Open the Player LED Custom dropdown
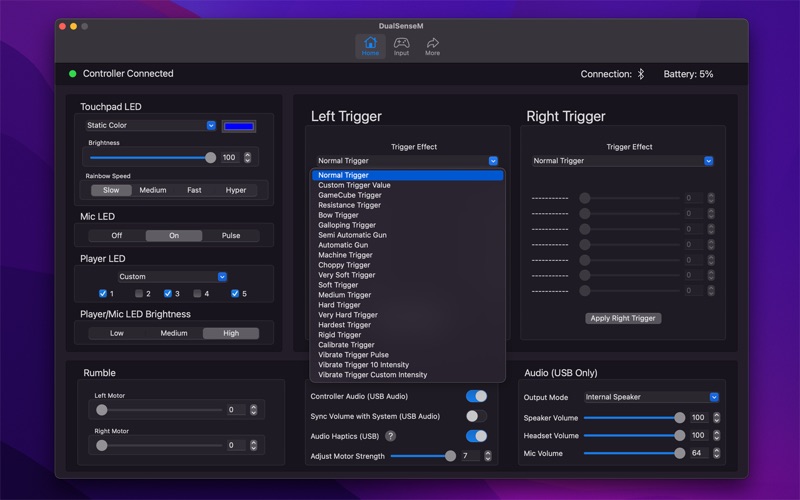Screen dimensions: 800x500 point(172,277)
